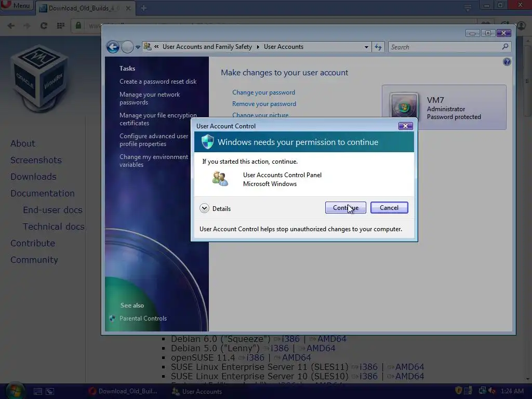Click the VM7 account picture thumbnail
Viewport: 532px width, 399px height.
coord(404,105)
